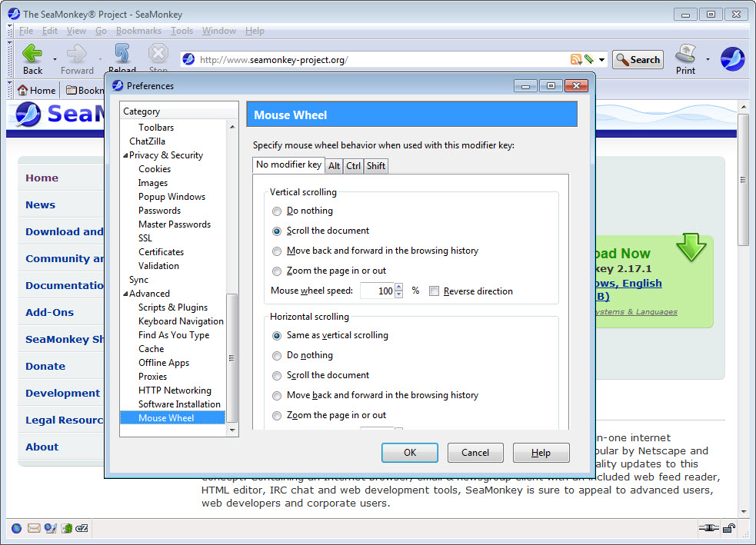
Task: Click the Home bookmark icon
Action: pos(22,90)
